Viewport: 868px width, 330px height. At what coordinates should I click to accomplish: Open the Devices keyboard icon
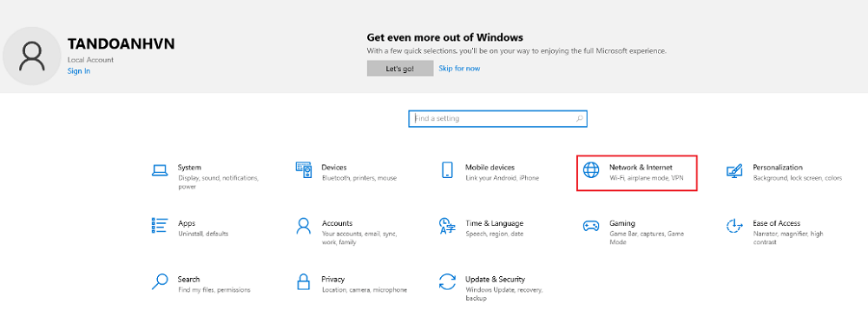click(303, 170)
